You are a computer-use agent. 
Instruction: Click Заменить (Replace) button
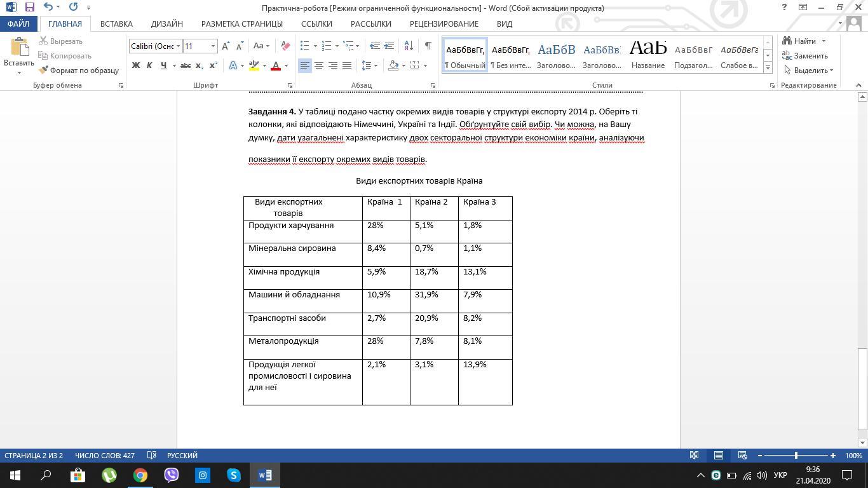805,56
